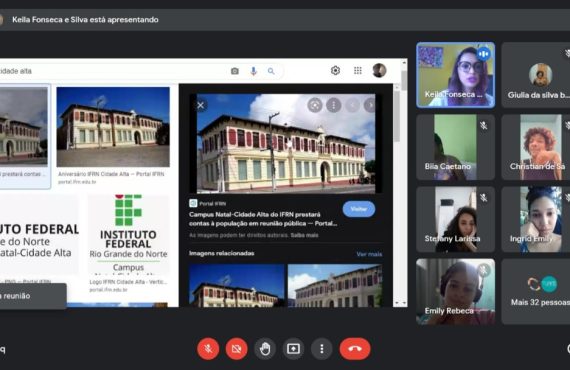Close the image preview panel
The image size is (570, 370).
200,105
